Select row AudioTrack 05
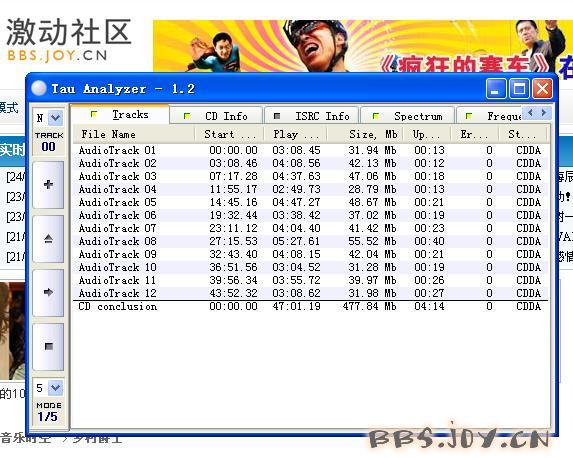The height and width of the screenshot is (458, 573). coord(311,202)
